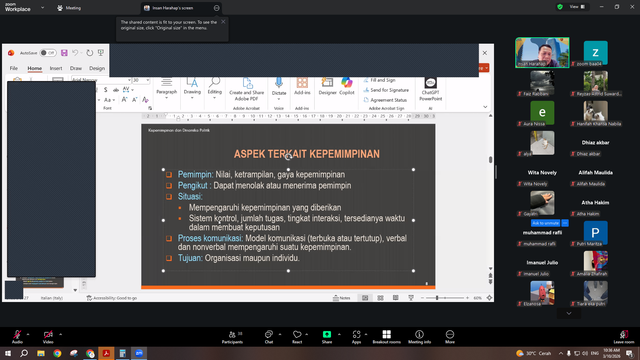The height and width of the screenshot is (360, 640).
Task: Click the ChatGPT PowerPoint add-in
Action: (x=431, y=89)
